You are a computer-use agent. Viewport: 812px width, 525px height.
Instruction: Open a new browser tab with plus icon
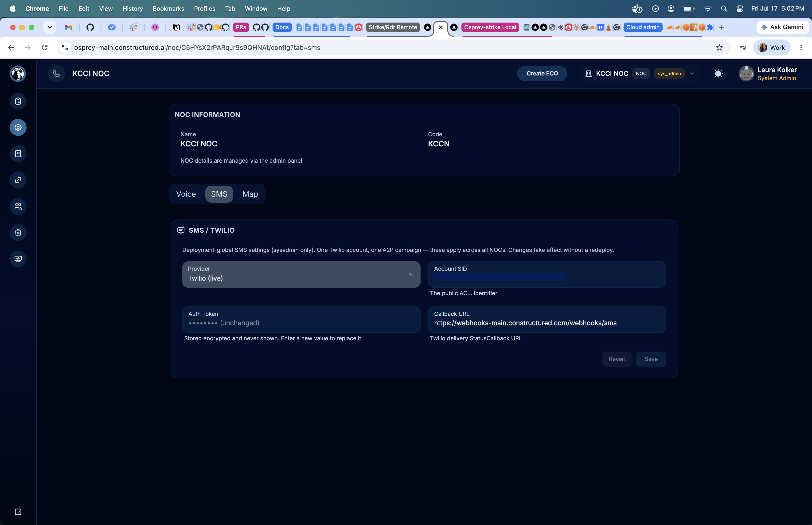[722, 27]
